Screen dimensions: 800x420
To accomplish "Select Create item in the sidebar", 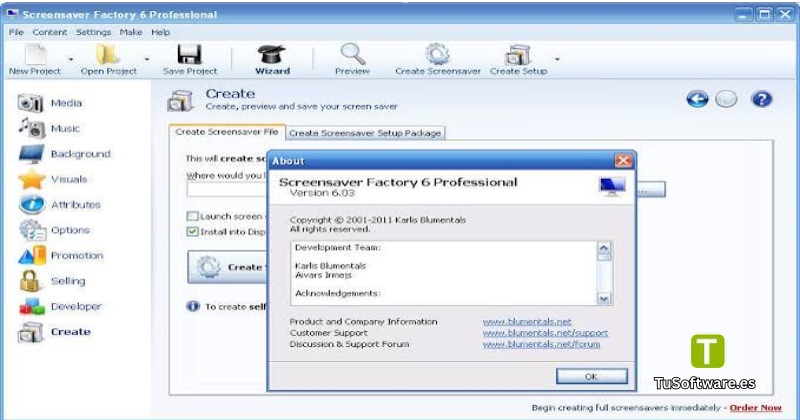I will click(55, 332).
